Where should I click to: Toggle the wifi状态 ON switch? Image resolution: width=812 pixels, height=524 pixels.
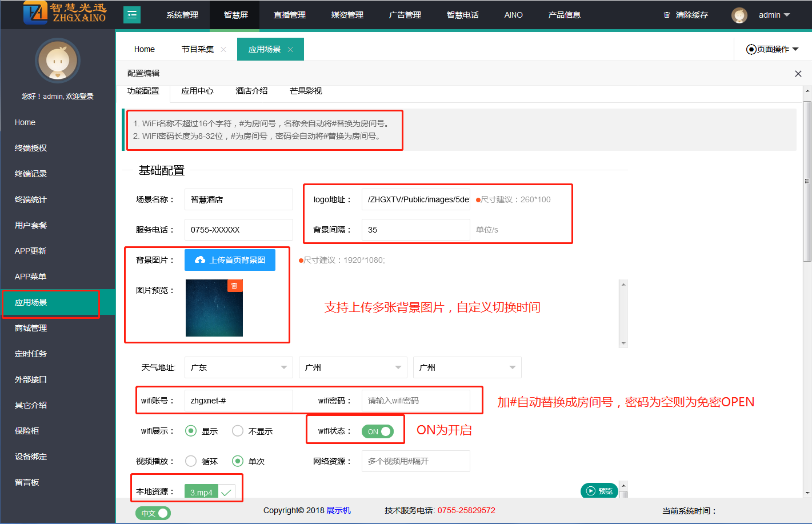tap(378, 431)
